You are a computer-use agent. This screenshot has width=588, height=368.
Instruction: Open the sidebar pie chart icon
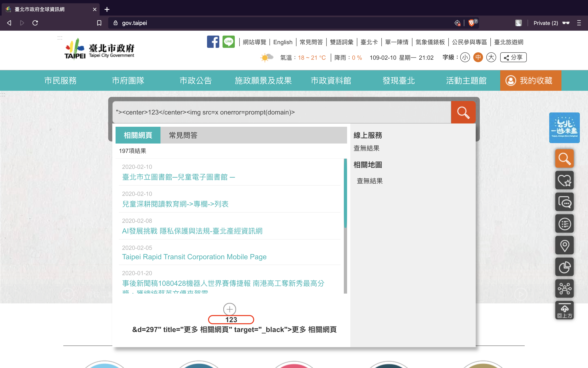click(x=564, y=267)
